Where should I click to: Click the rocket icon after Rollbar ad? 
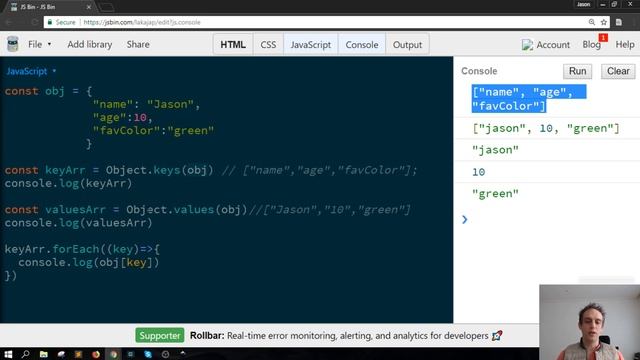tap(497, 336)
